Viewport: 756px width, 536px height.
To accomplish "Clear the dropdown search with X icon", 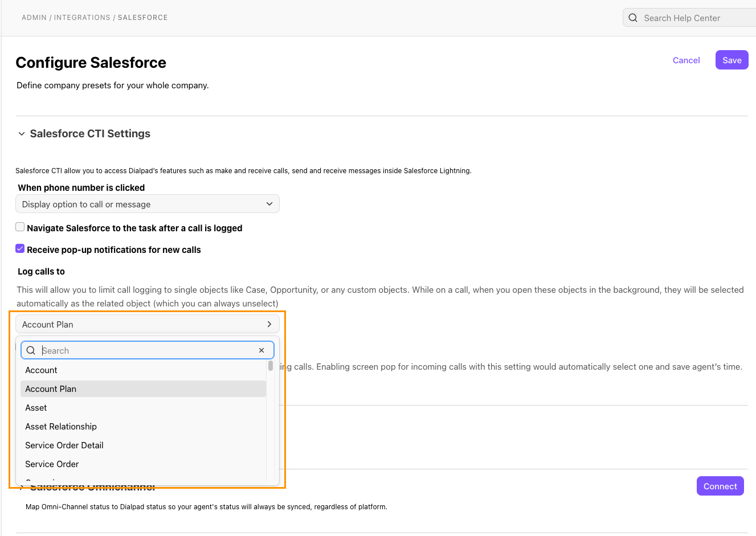I will pos(261,350).
